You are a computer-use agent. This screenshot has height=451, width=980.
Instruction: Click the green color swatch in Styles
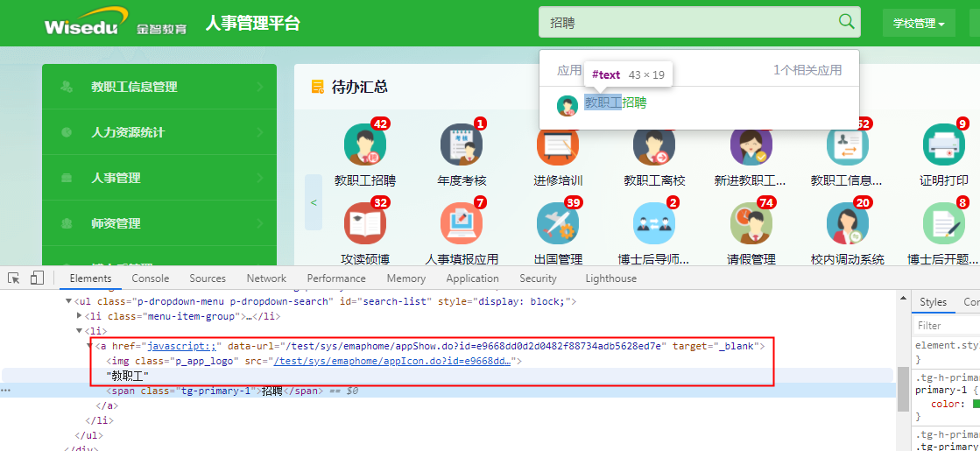976,404
